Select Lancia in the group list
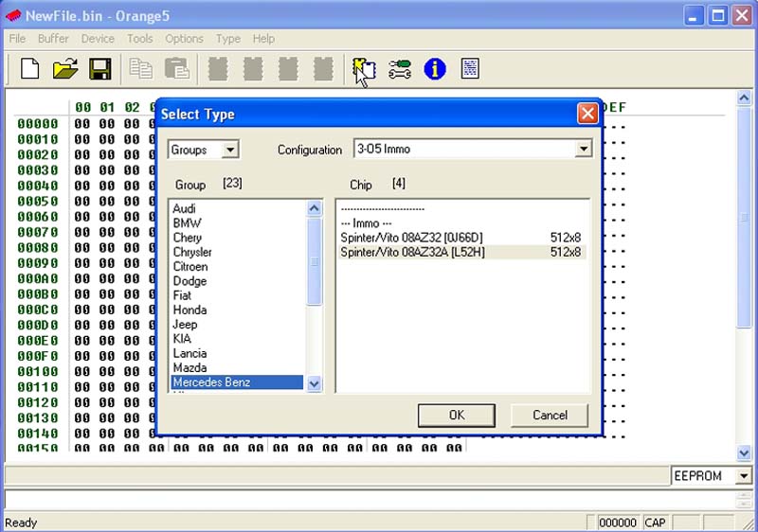Screen dimensions: 758x532 (237, 353)
